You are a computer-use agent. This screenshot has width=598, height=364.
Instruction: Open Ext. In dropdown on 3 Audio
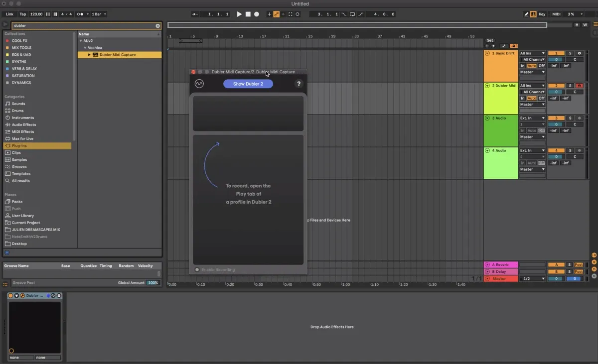pos(532,118)
